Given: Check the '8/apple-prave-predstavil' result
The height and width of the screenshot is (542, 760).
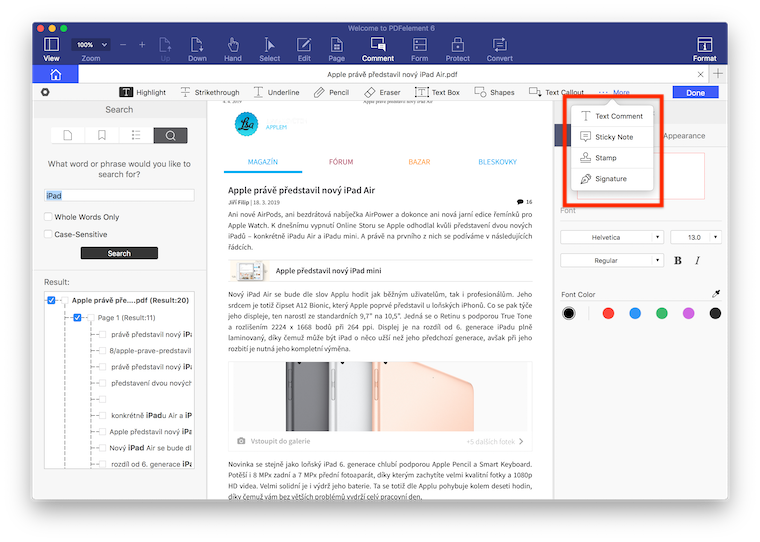Looking at the screenshot, I should [x=102, y=351].
